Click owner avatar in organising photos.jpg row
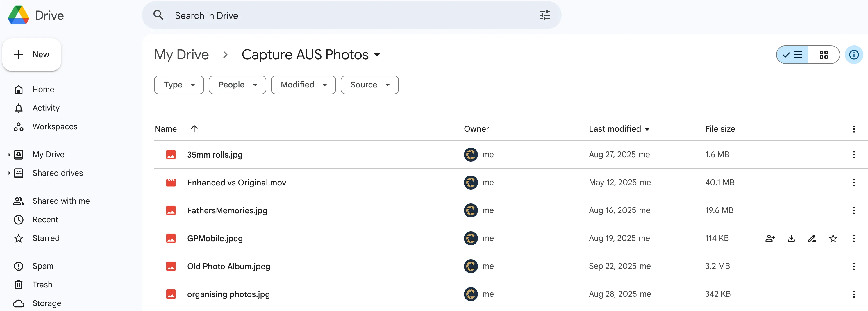 (x=471, y=294)
